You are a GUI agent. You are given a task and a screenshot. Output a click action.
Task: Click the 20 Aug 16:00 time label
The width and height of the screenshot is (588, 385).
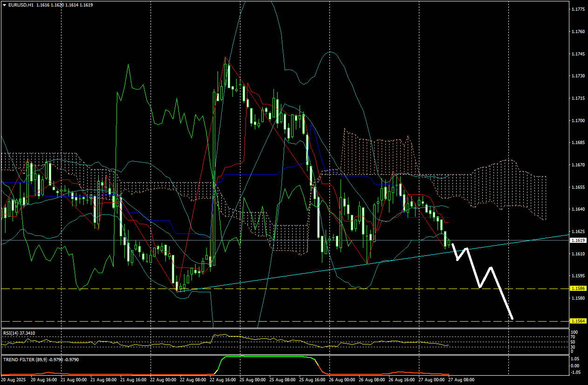click(x=44, y=380)
